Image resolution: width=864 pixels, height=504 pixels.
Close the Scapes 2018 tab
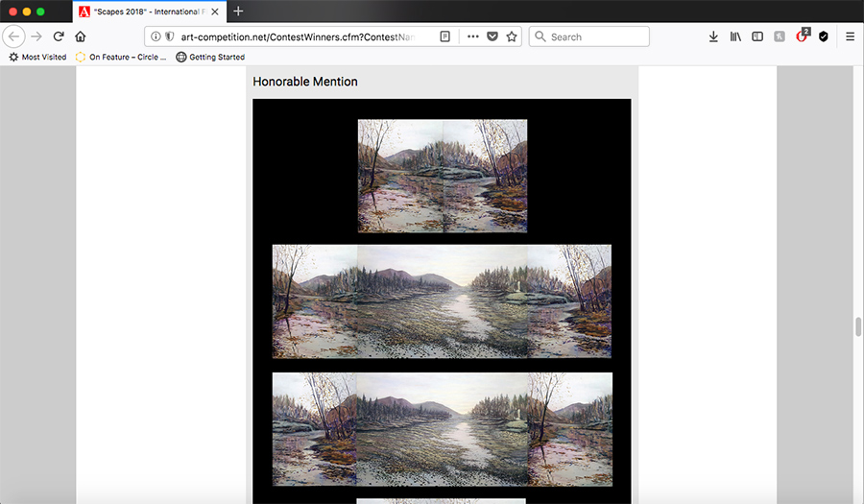click(x=215, y=12)
